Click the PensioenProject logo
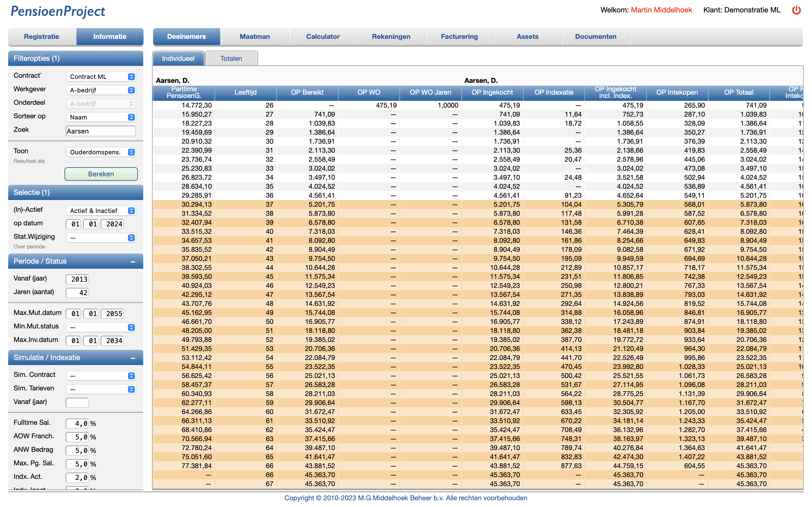812x507 pixels. click(58, 11)
